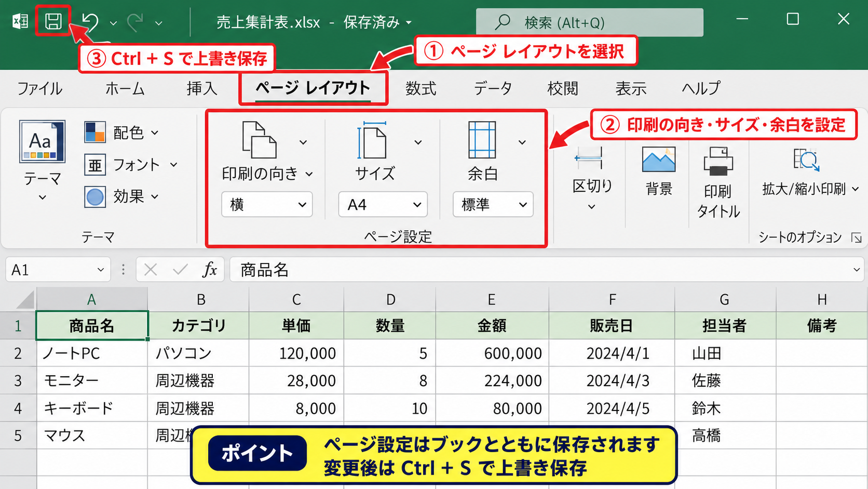Select the データ ribbon tab
Viewport: 868px width, 489px height.
tap(493, 88)
